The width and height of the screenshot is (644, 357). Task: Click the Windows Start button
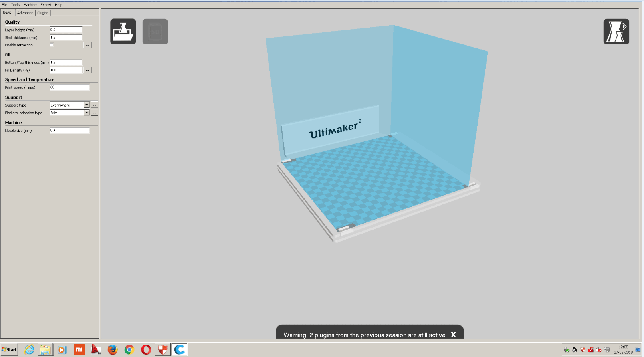point(9,349)
